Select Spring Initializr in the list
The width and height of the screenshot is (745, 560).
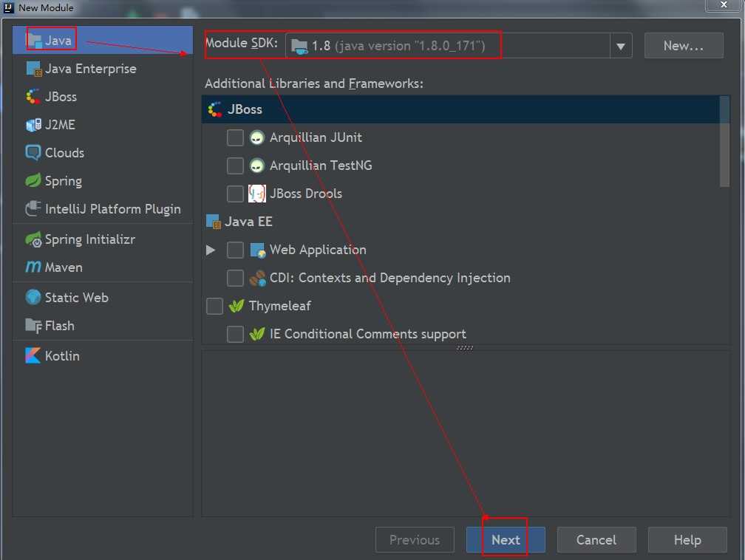click(103, 239)
